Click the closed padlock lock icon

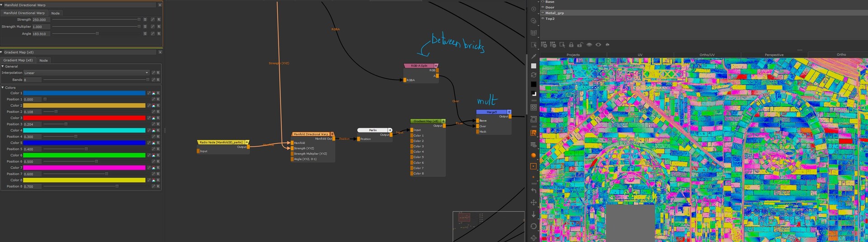(x=571, y=45)
